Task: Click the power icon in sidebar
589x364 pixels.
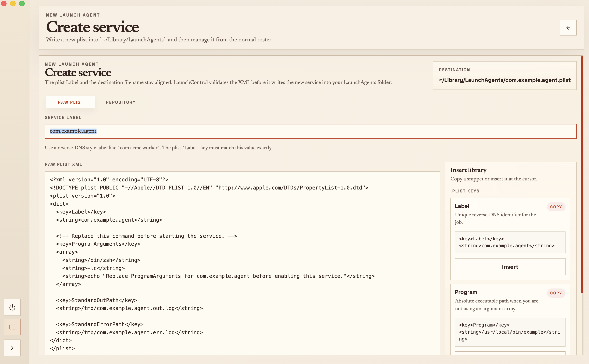Action: pos(12,307)
